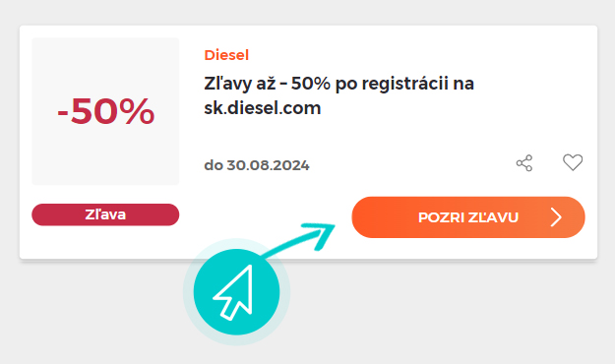Click the white pointer arrow in circle
The height and width of the screenshot is (364, 615).
(x=233, y=293)
